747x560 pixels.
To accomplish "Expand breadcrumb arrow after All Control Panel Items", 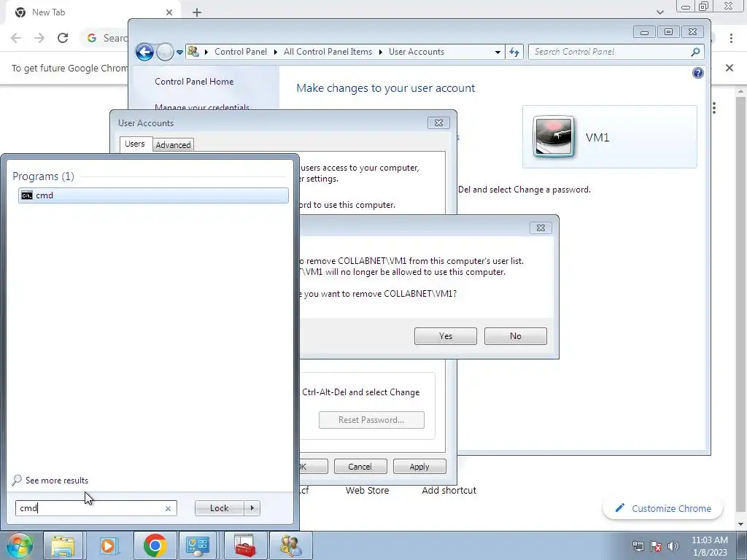I will click(x=381, y=52).
